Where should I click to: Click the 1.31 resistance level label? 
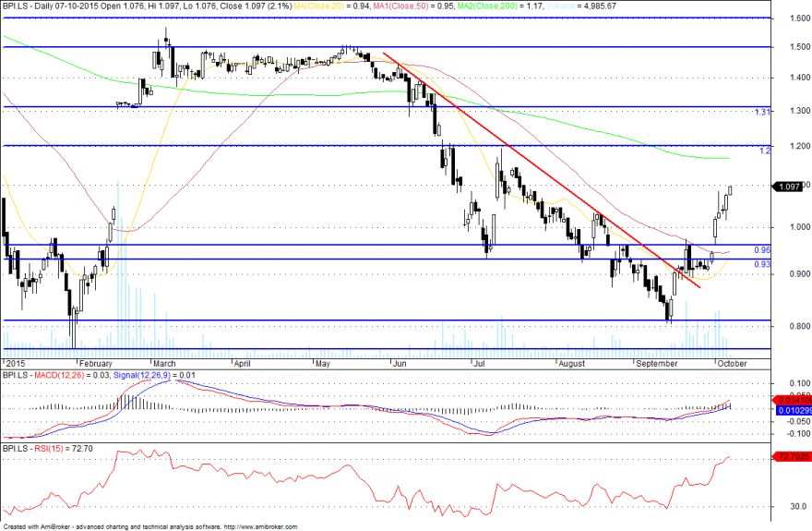coord(762,112)
